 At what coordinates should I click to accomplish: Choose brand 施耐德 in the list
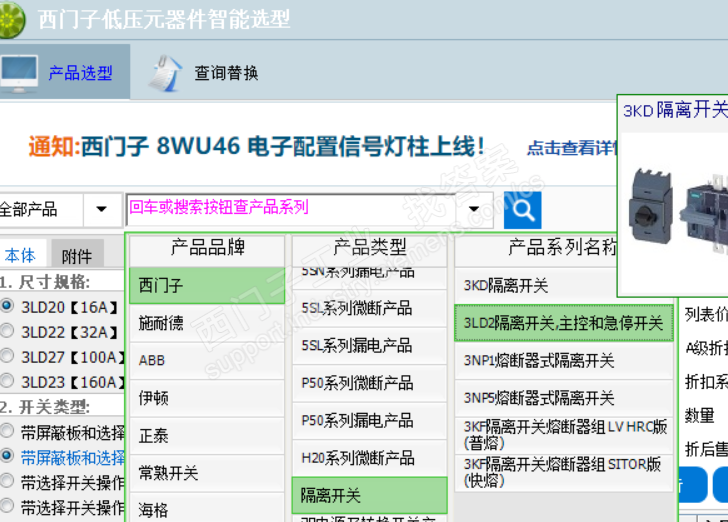207,323
